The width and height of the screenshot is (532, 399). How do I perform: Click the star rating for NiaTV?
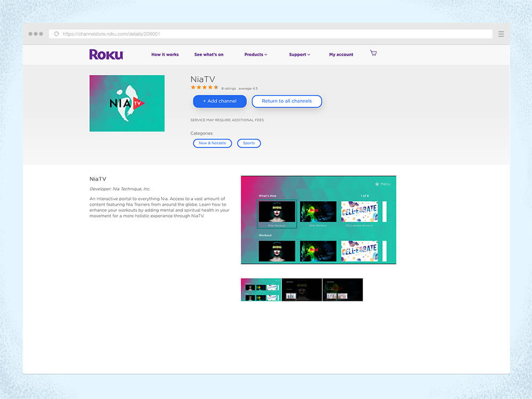click(x=204, y=88)
